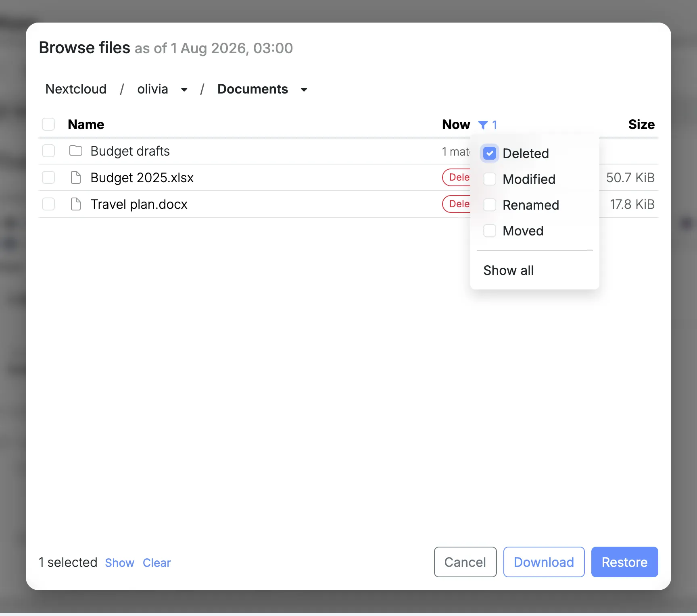Uncheck the Deleted filter checkbox
The image size is (697, 616).
490,153
